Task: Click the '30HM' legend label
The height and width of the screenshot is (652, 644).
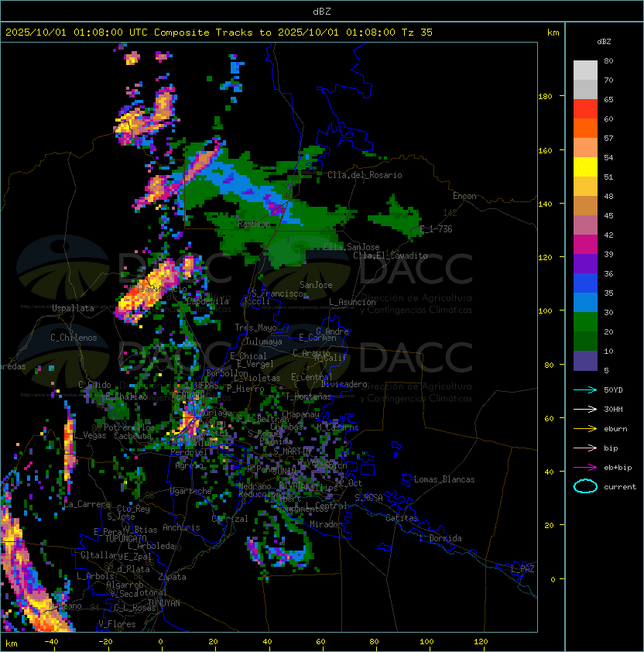Action: click(x=613, y=409)
